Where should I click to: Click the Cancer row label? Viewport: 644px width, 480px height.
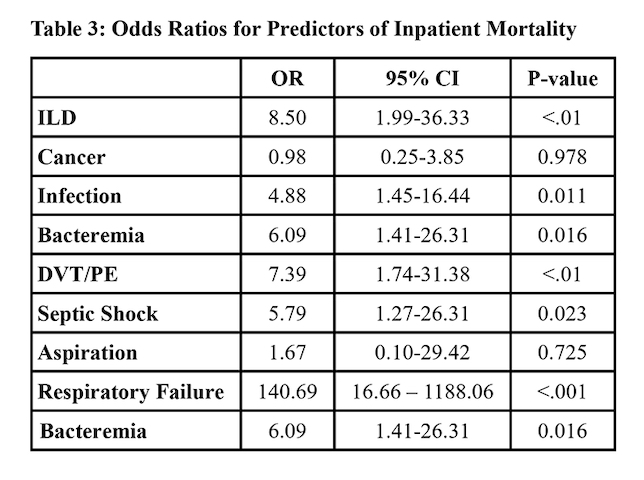(71, 158)
